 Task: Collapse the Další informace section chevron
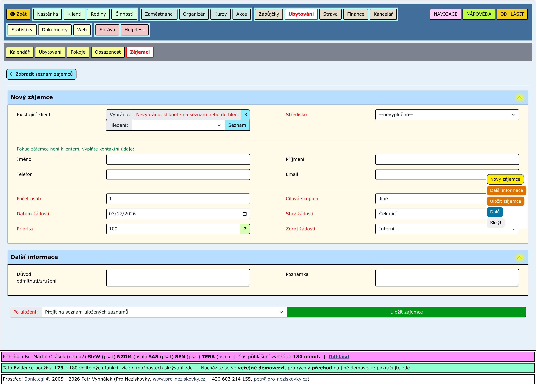coord(519,258)
